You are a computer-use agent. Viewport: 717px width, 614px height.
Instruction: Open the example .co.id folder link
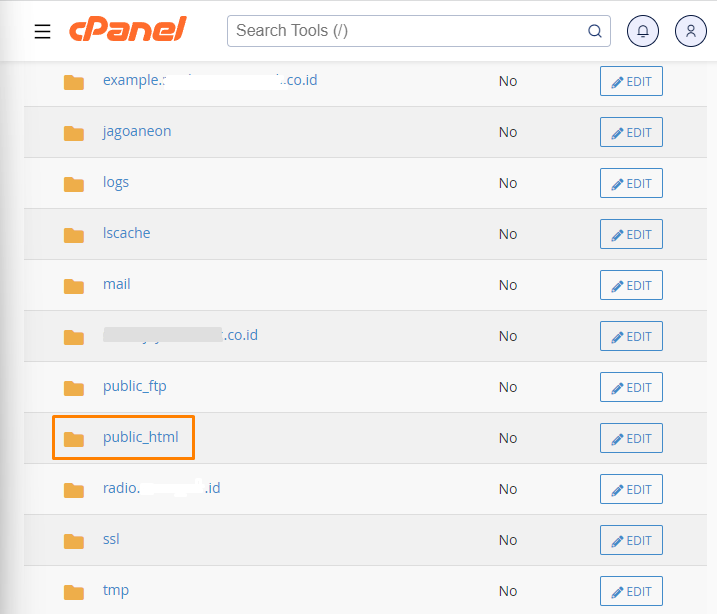coord(210,80)
